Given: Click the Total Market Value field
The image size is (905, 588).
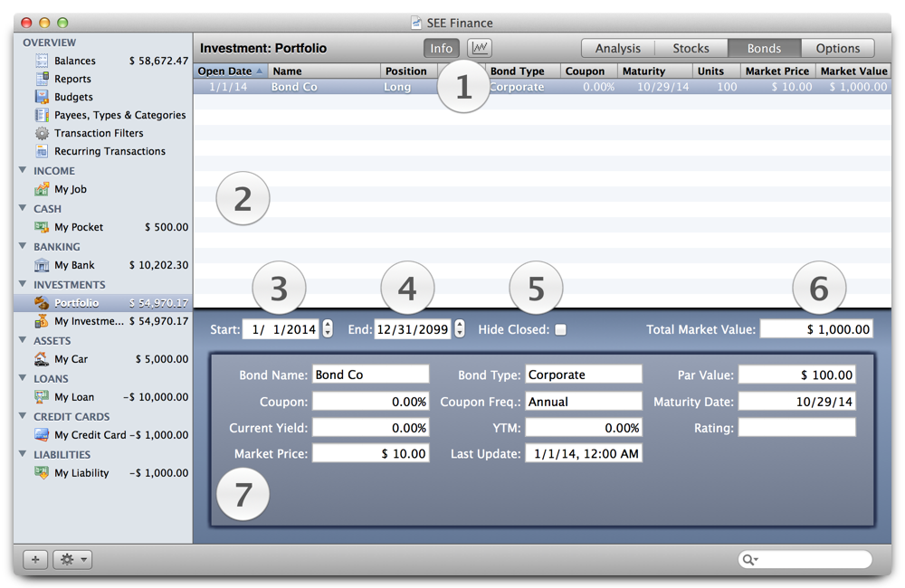Looking at the screenshot, I should click(816, 329).
